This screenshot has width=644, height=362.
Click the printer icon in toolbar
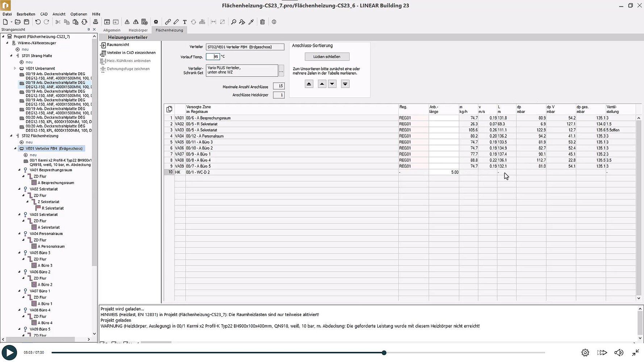pos(95,22)
